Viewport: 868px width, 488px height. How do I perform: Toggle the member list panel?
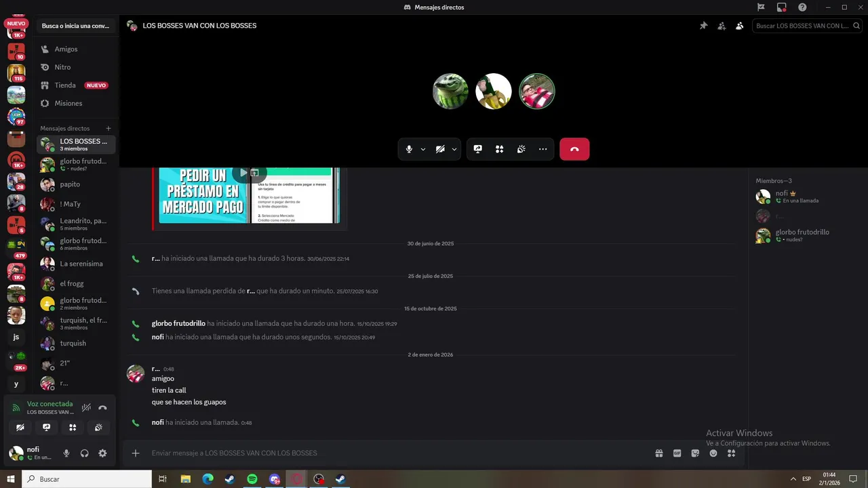pyautogui.click(x=740, y=26)
